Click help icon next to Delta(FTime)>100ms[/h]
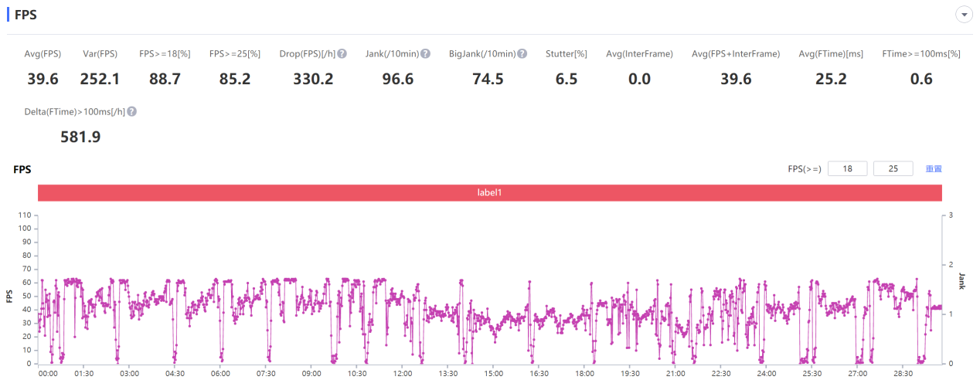 point(132,112)
